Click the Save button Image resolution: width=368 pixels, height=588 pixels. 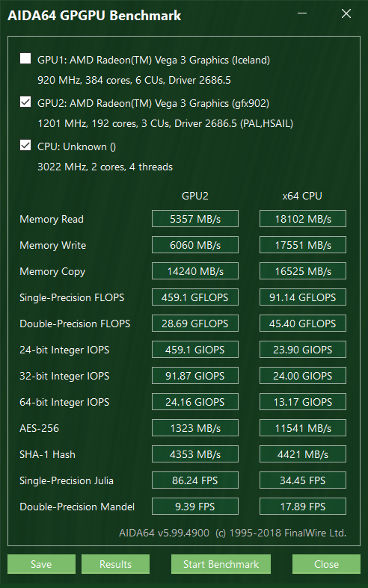(x=41, y=564)
